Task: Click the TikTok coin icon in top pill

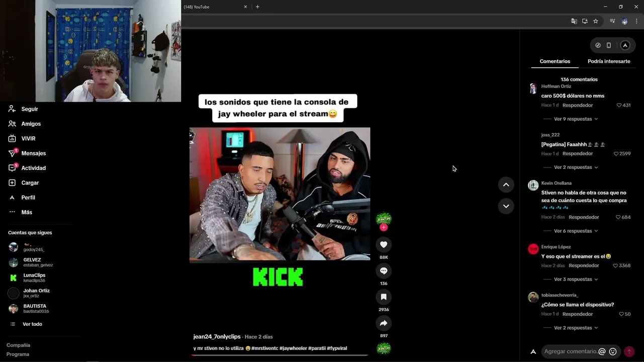Action: 598,45
